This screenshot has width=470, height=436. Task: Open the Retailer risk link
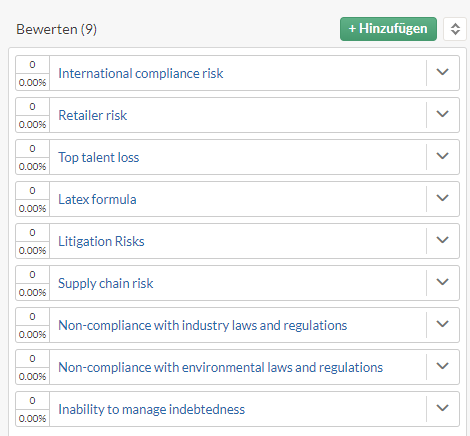pyautogui.click(x=93, y=115)
